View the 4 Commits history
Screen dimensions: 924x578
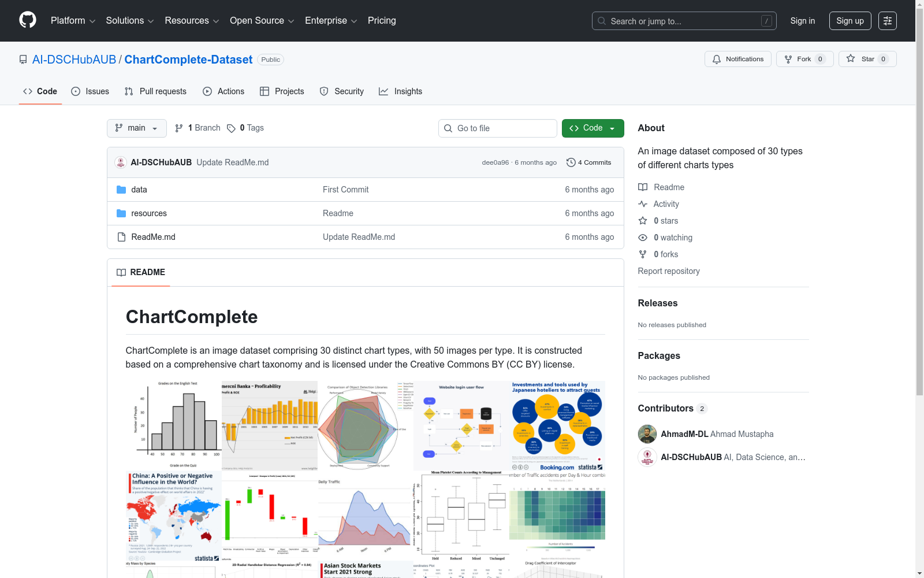coord(589,162)
